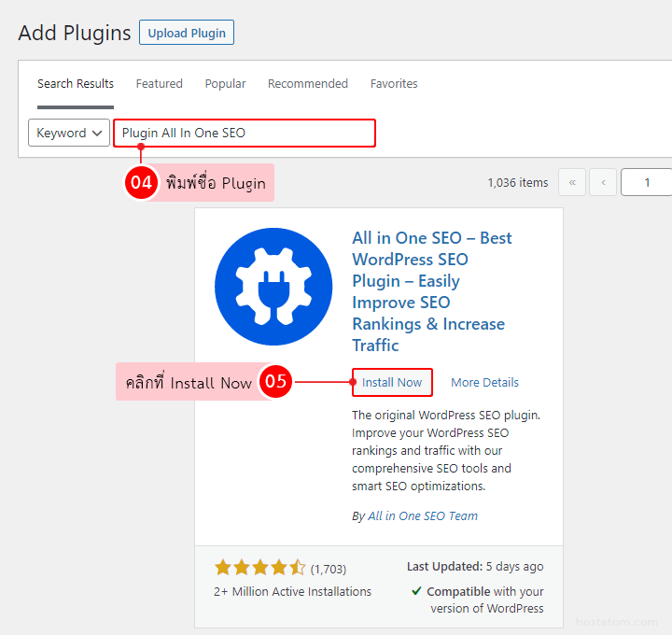Click the previous page arrow button
Viewport: 672px width, 635px height.
pyautogui.click(x=604, y=183)
